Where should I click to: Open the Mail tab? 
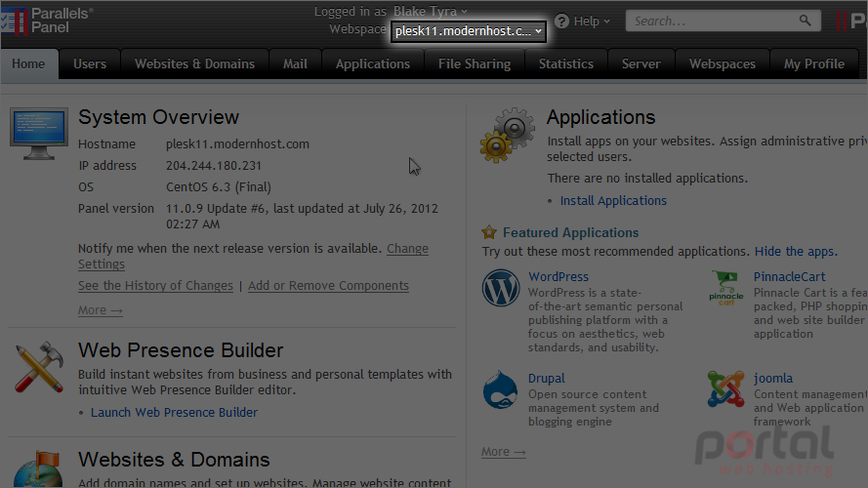click(295, 63)
